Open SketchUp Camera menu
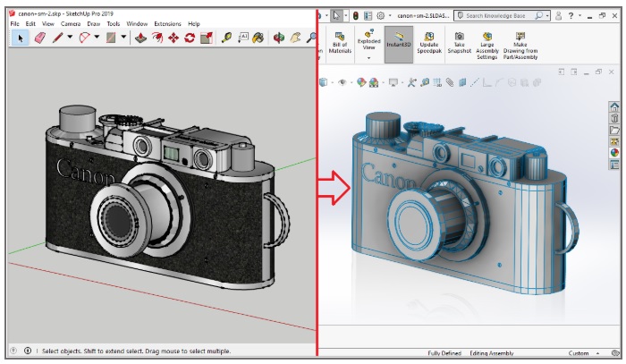Image resolution: width=626 pixels, height=364 pixels. point(71,24)
